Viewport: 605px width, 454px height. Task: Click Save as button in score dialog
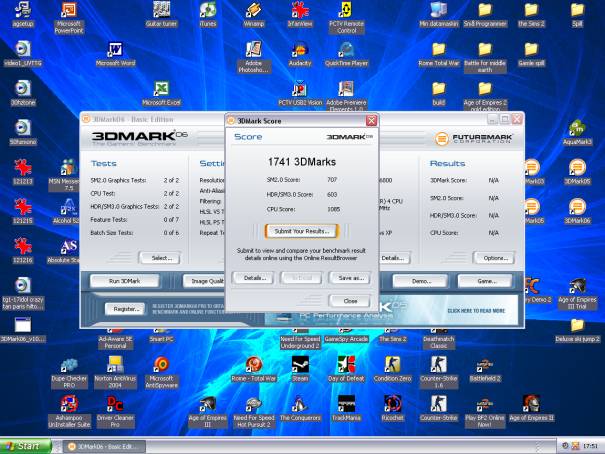click(x=350, y=278)
